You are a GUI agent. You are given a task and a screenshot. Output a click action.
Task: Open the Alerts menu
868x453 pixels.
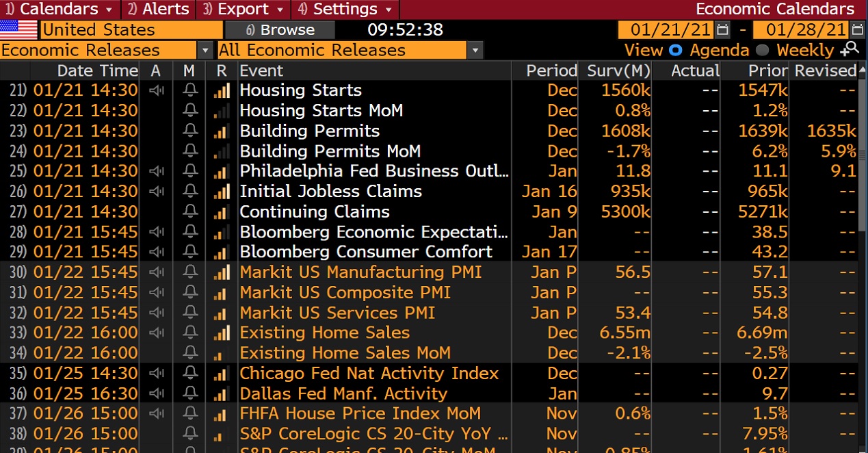coord(158,10)
